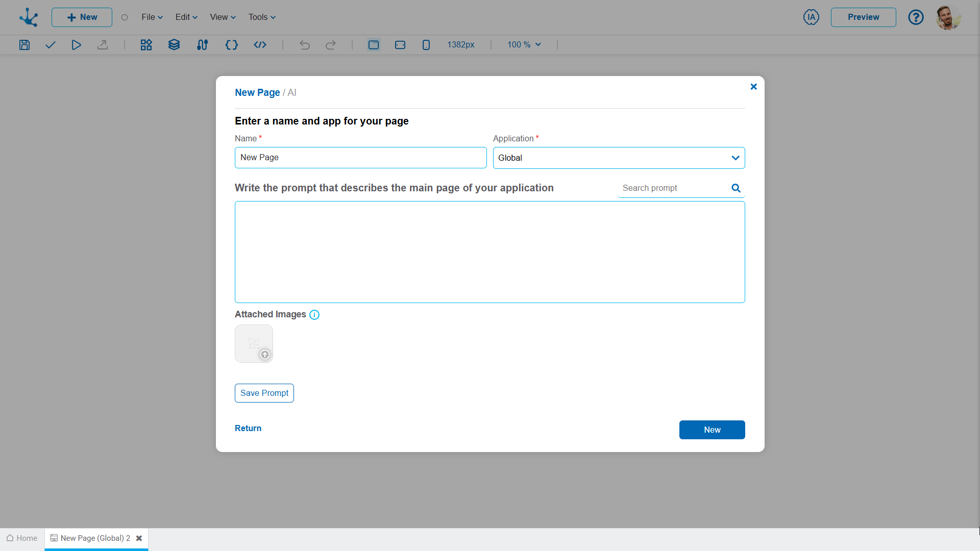
Task: Undo the last action
Action: pos(305,45)
